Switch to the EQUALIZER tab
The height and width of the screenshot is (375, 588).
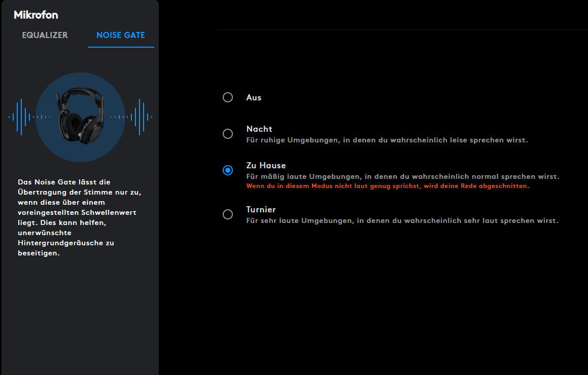(x=45, y=35)
